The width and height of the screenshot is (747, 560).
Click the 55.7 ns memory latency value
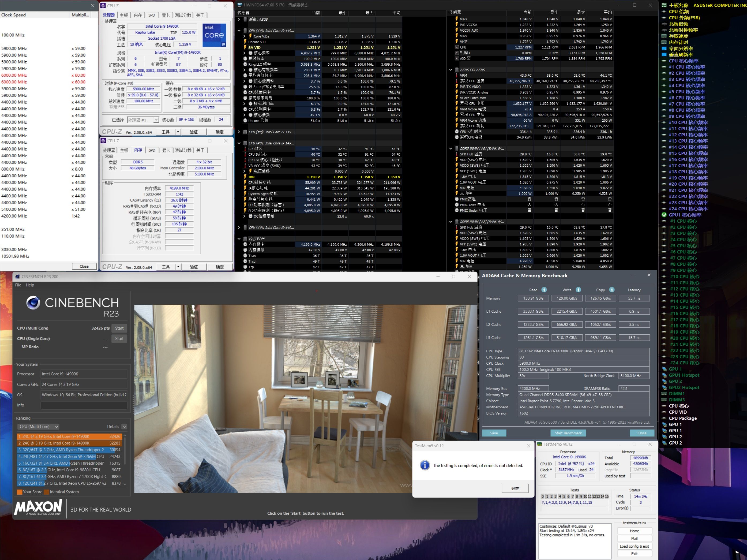[634, 298]
